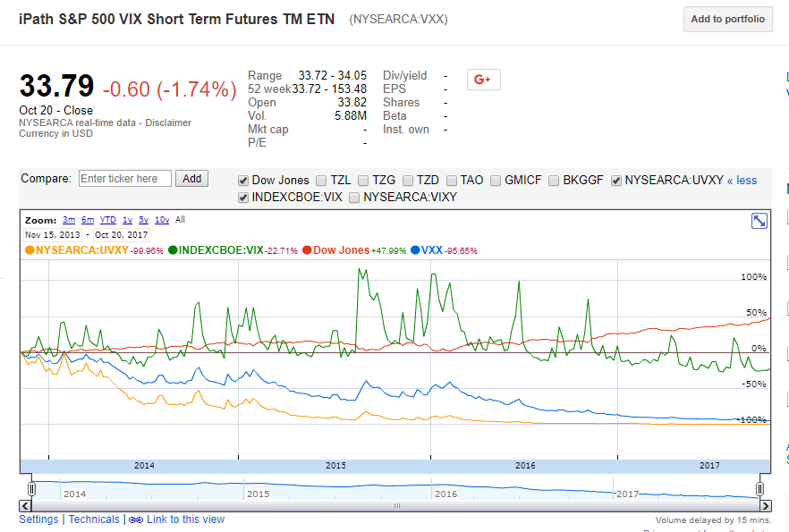The height and width of the screenshot is (532, 789).
Task: Enable the GMICF comparison checkbox
Action: coord(496,181)
